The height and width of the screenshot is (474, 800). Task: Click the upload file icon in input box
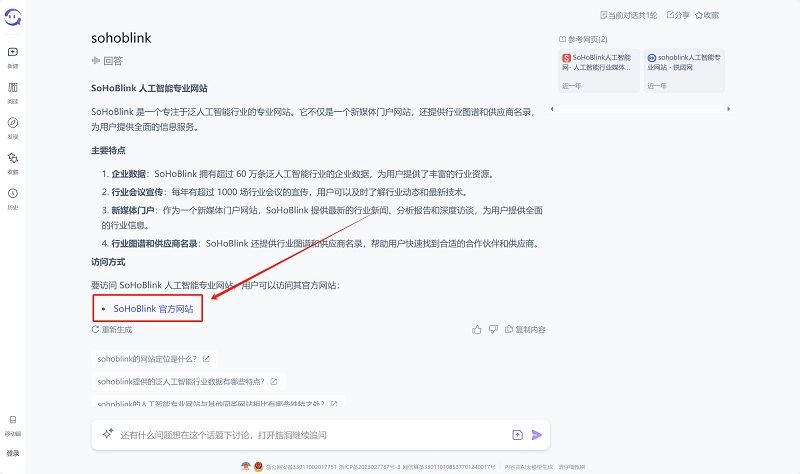[x=517, y=435]
